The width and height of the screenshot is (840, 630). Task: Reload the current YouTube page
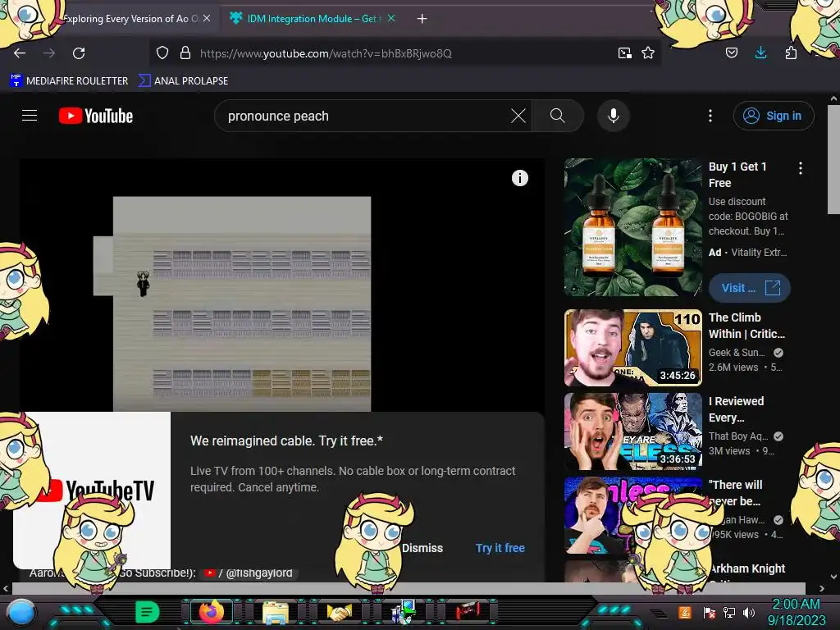tap(79, 53)
